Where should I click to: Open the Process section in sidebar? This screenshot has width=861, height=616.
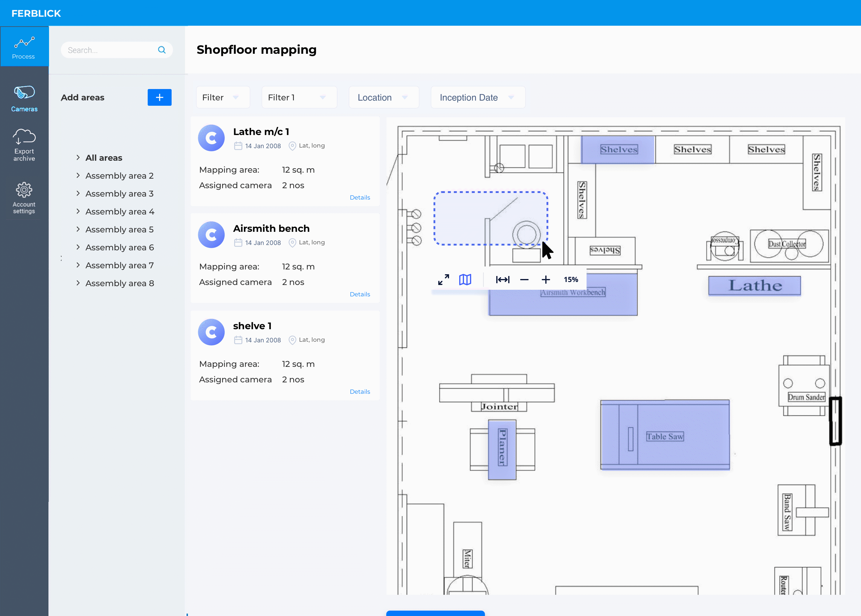click(24, 47)
